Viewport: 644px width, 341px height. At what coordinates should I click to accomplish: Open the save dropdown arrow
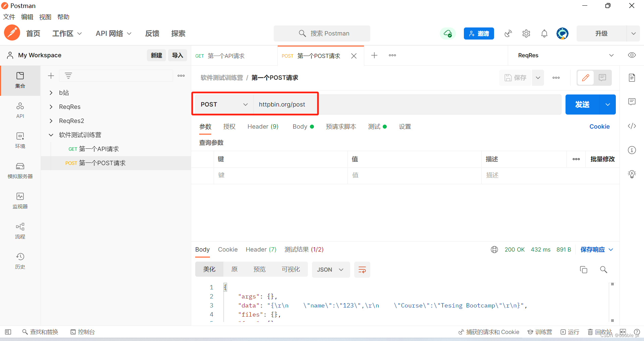pyautogui.click(x=538, y=78)
